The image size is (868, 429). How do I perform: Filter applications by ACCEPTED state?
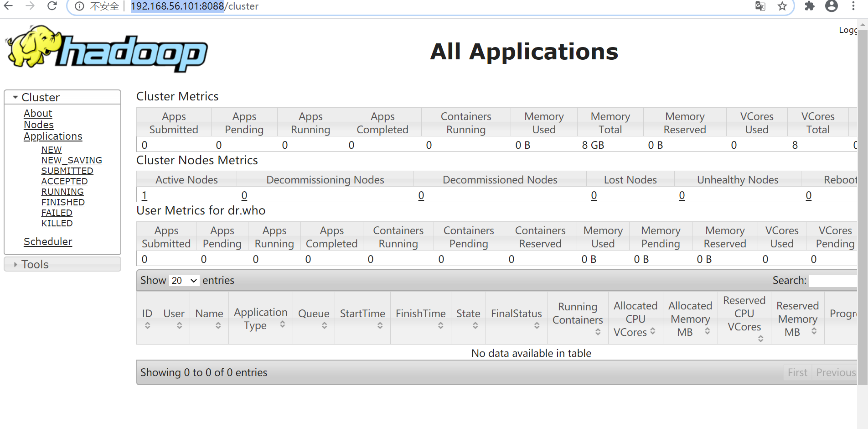64,181
